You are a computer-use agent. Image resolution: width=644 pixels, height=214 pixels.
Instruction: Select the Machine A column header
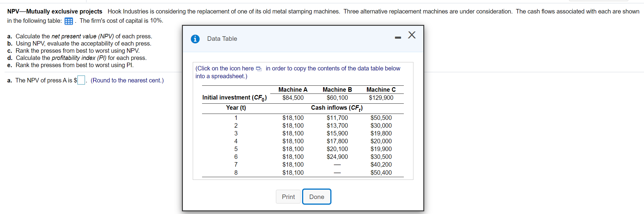pos(293,90)
